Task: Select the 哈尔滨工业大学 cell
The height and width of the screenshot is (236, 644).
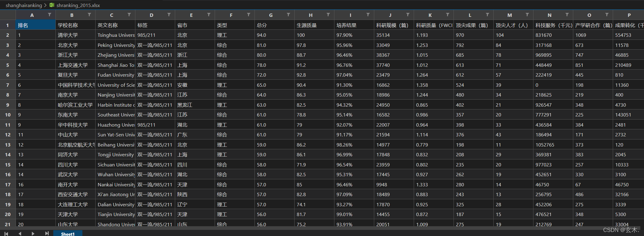Action: pyautogui.click(x=75, y=105)
